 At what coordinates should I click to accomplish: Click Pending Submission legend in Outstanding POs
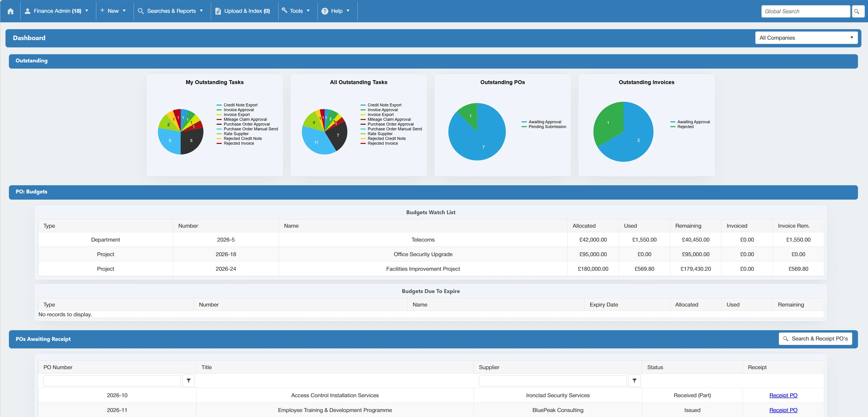point(544,126)
